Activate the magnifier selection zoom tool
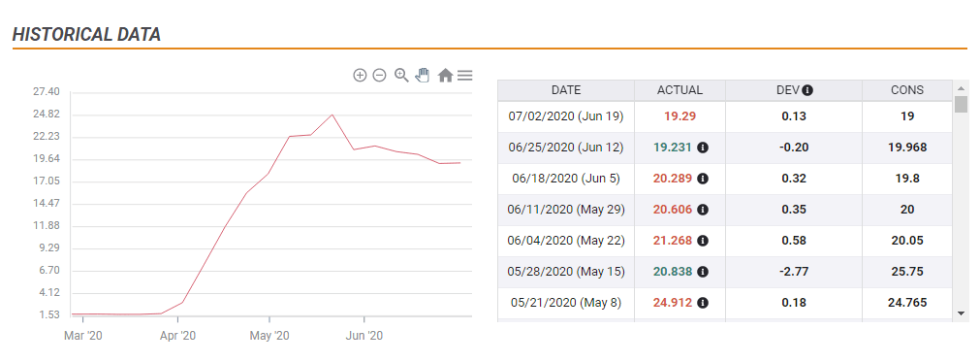This screenshot has width=980, height=362. 401,76
